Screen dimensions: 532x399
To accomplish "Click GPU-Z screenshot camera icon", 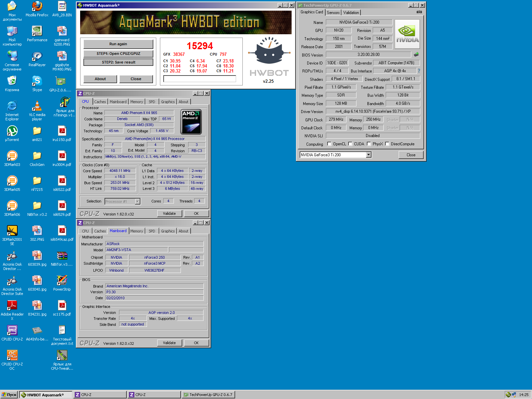I will coord(419,12).
